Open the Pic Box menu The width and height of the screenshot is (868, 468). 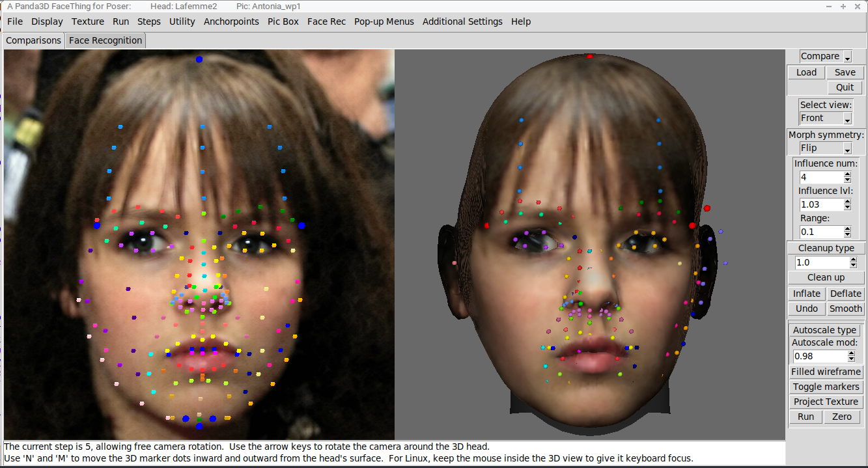pyautogui.click(x=283, y=21)
